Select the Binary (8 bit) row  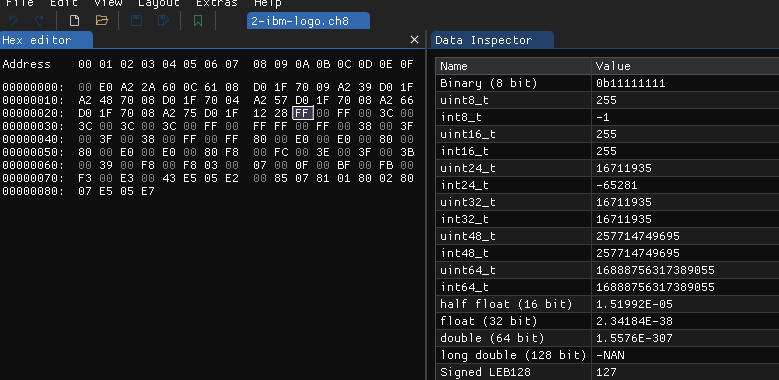(608, 83)
